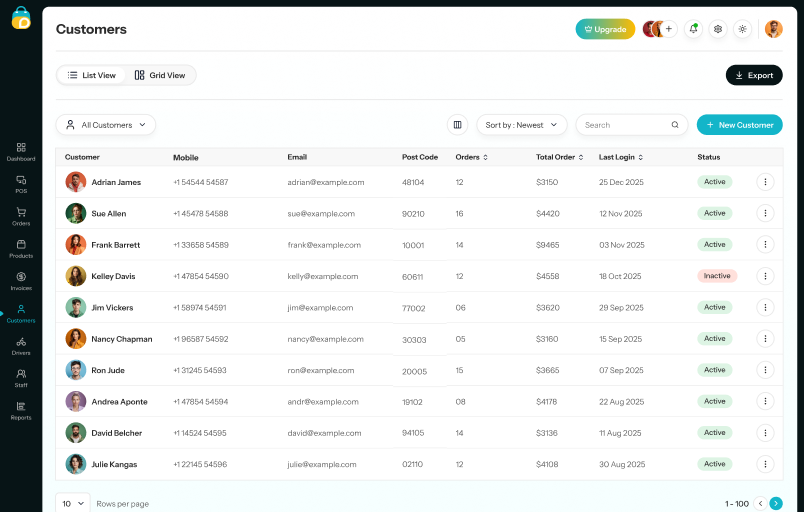This screenshot has height=512, width=804.
Task: Go to previous page of customers
Action: [760, 503]
